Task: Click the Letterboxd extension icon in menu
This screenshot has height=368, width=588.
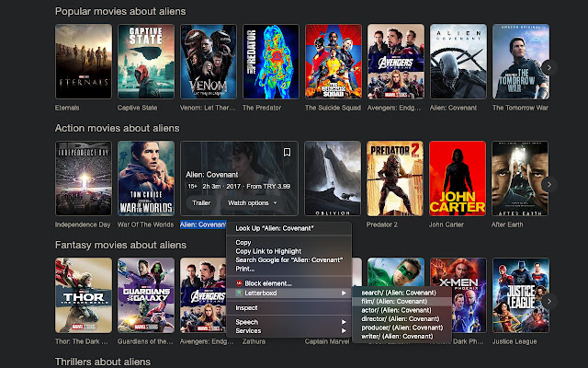Action: (x=239, y=293)
